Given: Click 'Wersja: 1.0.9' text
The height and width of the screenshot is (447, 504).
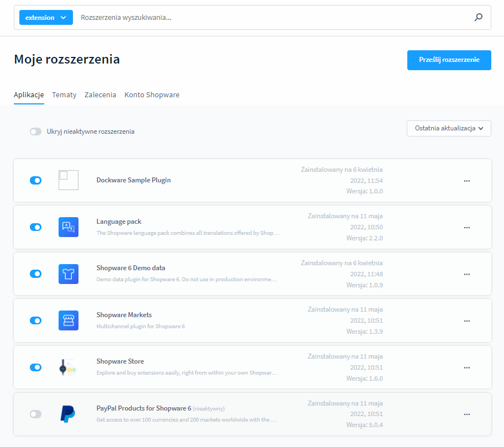Looking at the screenshot, I should (x=365, y=285).
